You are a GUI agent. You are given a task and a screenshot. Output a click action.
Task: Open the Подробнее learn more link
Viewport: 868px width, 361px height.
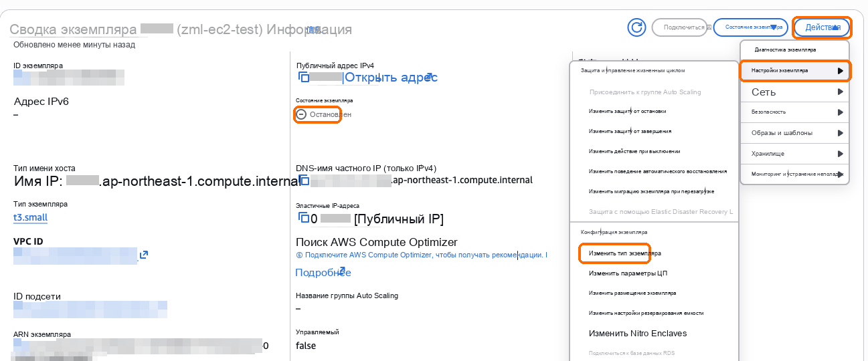tap(323, 273)
